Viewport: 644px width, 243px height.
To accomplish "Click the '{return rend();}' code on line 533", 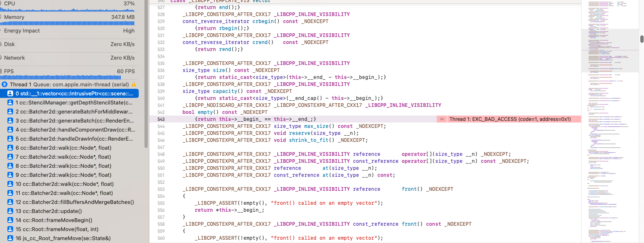I will click(x=219, y=49).
